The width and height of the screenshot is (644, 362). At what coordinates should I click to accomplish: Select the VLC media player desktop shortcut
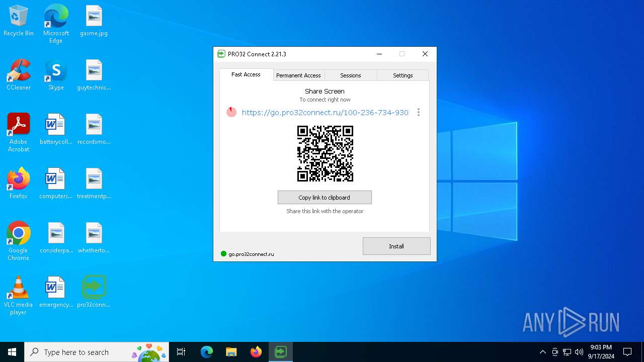point(19,296)
